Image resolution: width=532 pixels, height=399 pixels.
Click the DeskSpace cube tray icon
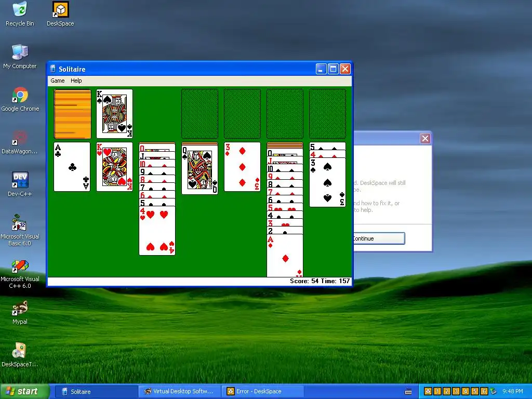(x=428, y=392)
